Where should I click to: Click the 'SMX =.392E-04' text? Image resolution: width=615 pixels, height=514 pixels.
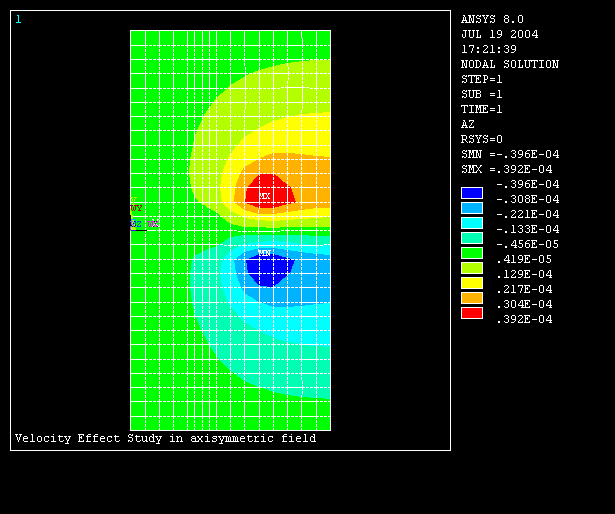click(x=507, y=169)
